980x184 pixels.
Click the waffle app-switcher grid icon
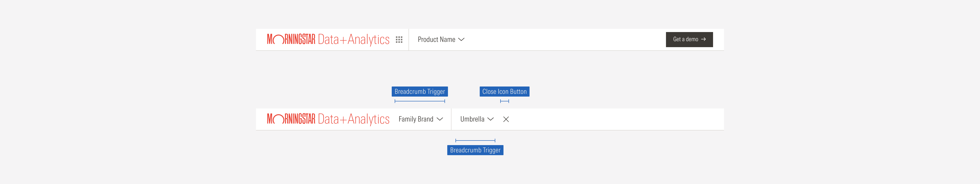coord(399,39)
